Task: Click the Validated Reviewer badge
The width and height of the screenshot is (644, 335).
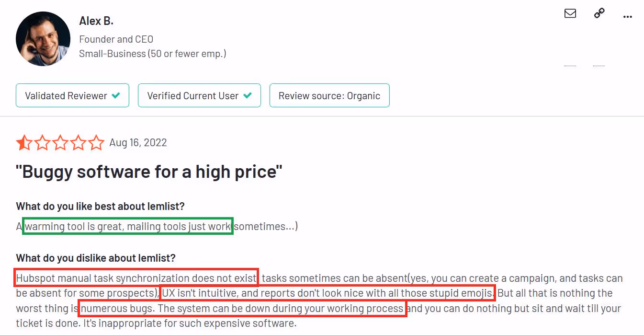Action: [x=72, y=95]
